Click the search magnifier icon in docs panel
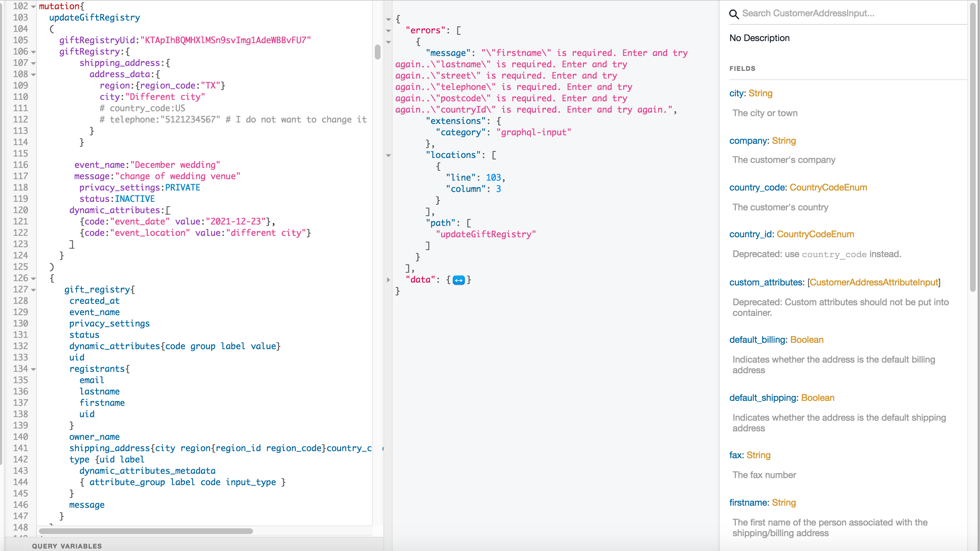 pyautogui.click(x=734, y=14)
